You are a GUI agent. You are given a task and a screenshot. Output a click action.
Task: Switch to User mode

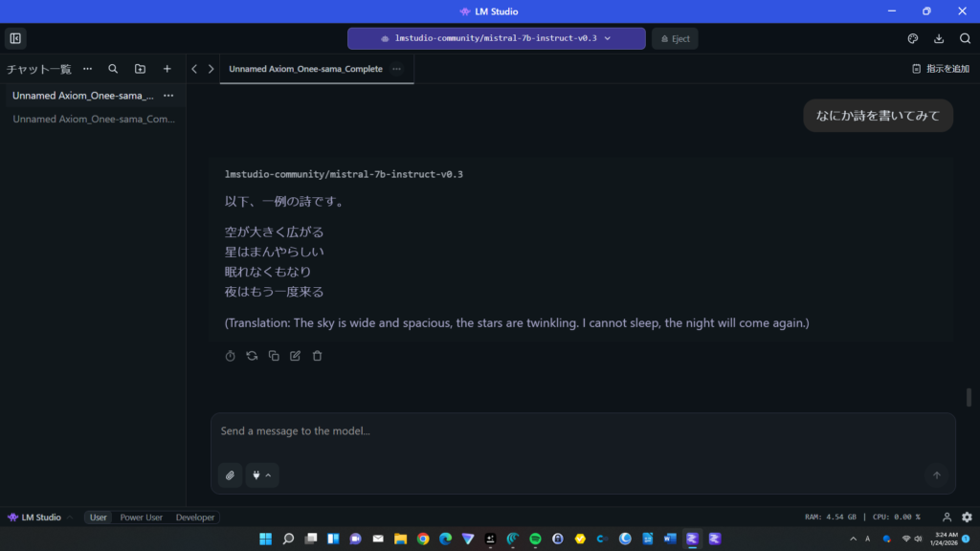pyautogui.click(x=99, y=518)
